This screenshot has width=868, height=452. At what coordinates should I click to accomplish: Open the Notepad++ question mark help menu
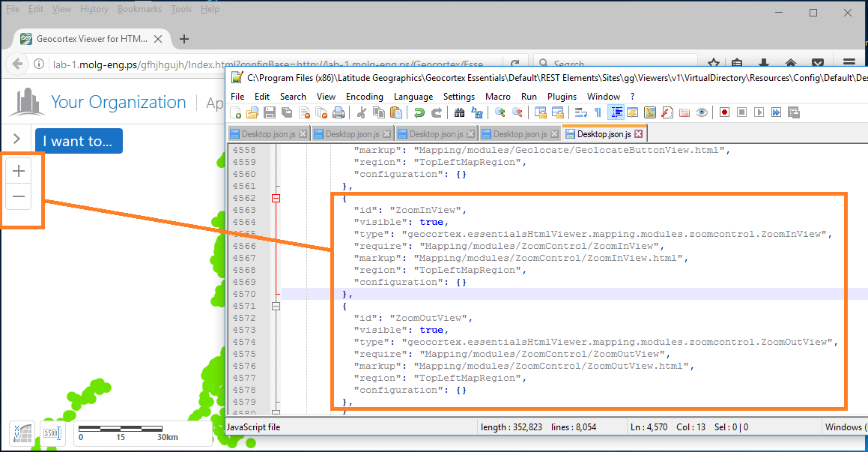coord(632,97)
